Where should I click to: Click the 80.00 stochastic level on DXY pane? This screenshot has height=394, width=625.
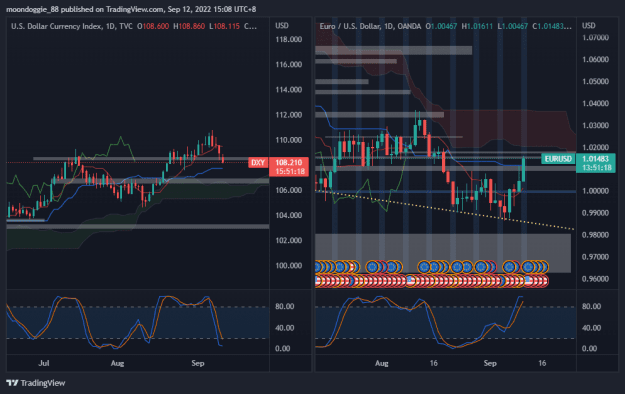click(x=285, y=307)
